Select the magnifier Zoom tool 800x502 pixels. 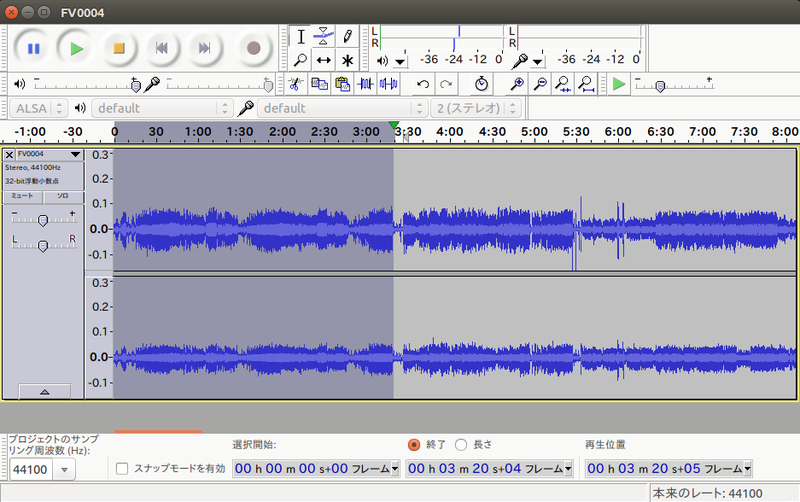click(301, 60)
